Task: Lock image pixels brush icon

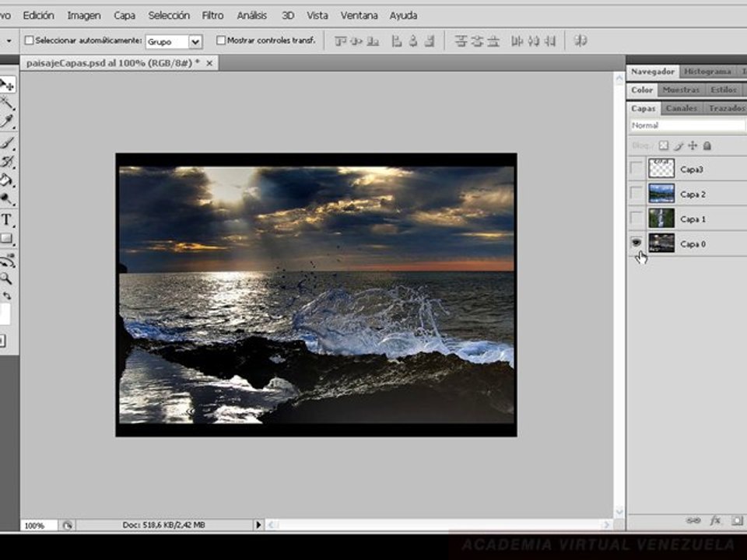Action: pos(679,145)
